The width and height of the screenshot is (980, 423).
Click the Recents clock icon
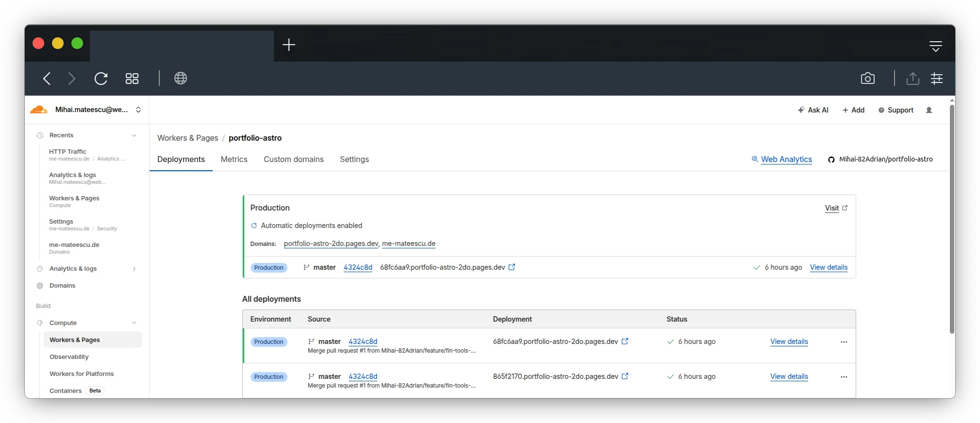coord(40,135)
